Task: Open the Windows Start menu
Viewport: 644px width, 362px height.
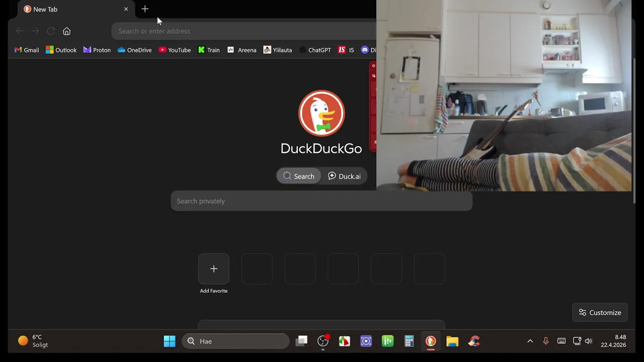Action: [170, 341]
